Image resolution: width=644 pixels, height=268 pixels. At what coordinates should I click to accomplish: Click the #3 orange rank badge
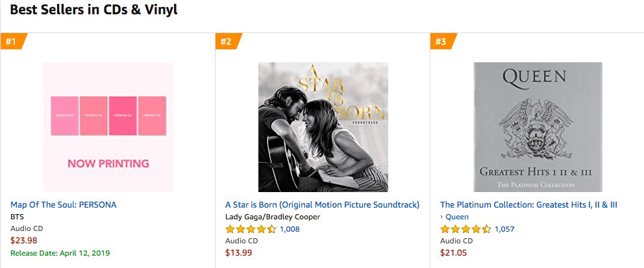(441, 42)
